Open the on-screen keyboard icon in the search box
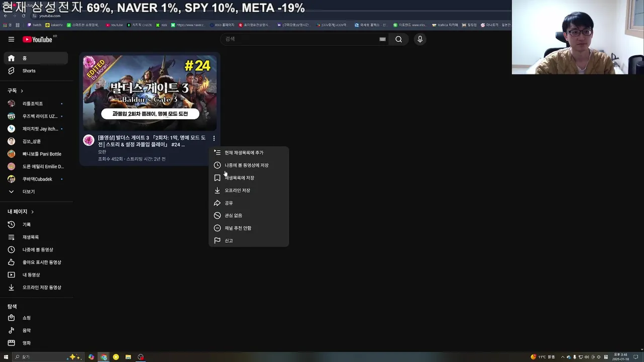This screenshot has height=362, width=644. click(382, 39)
